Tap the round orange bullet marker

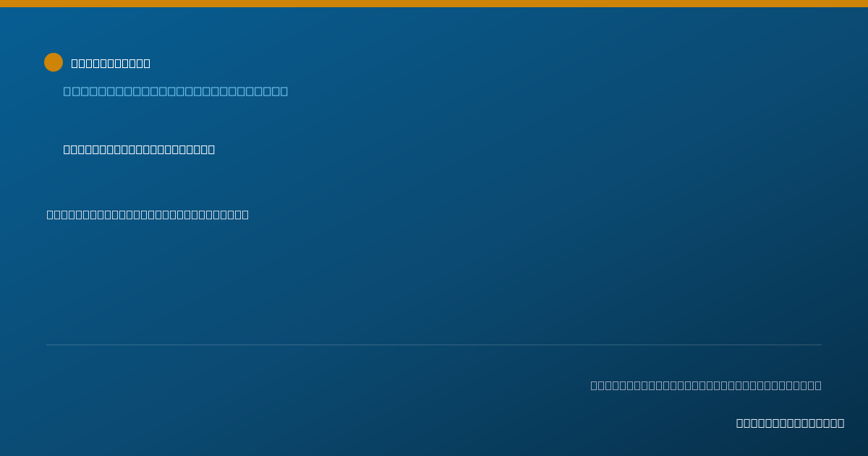click(54, 62)
